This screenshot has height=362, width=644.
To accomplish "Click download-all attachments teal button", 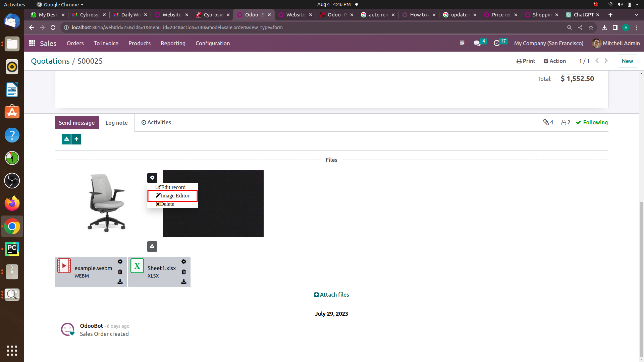I will pyautogui.click(x=66, y=139).
